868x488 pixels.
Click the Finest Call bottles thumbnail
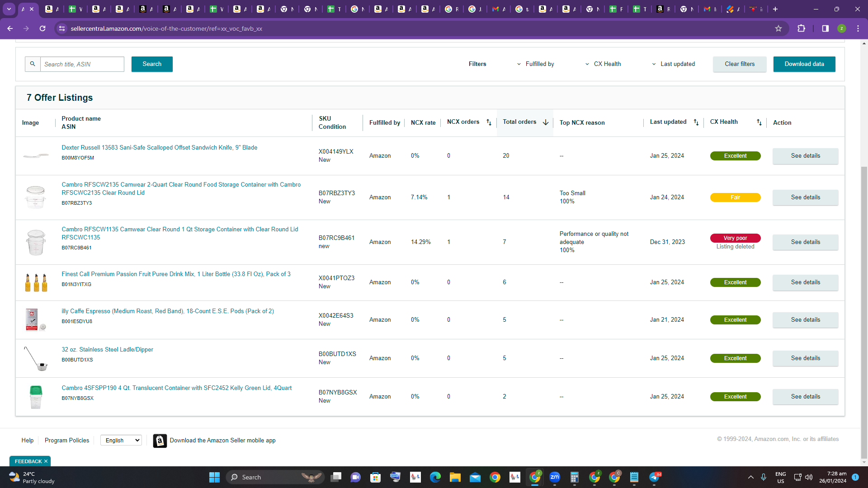36,282
